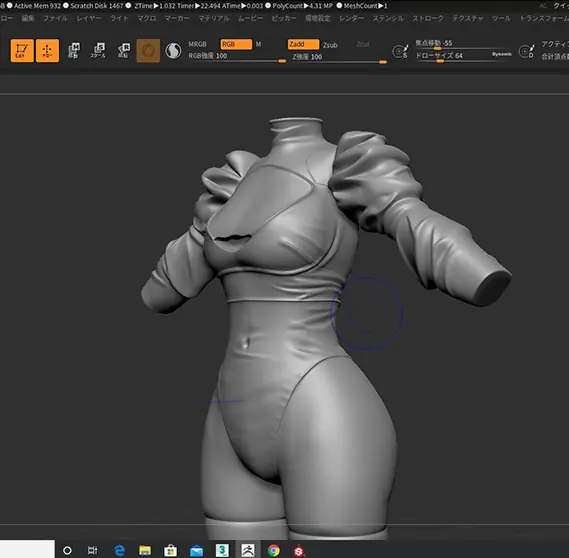
Task: Click the 合計頂点 total points label
Action: point(555,57)
